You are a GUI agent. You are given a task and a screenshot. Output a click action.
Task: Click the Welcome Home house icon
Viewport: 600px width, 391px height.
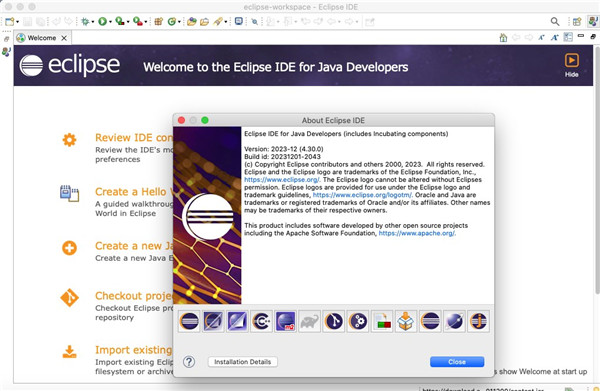[x=503, y=37]
